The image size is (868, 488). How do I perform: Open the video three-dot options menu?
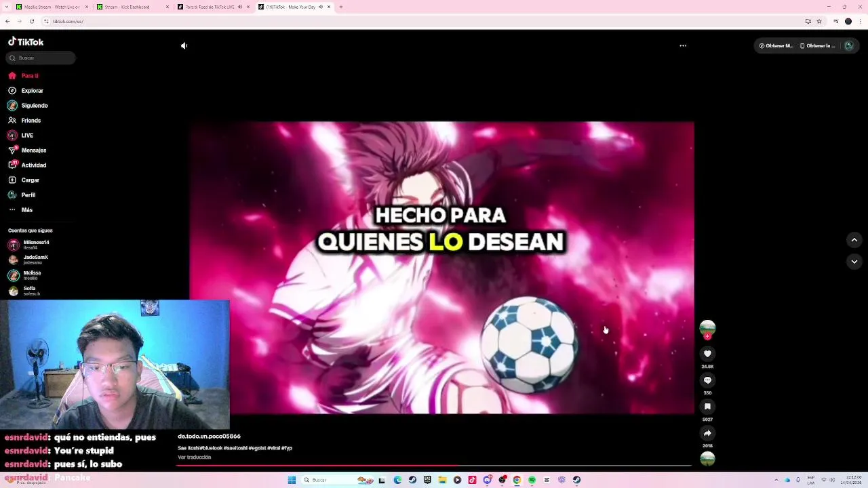(683, 46)
